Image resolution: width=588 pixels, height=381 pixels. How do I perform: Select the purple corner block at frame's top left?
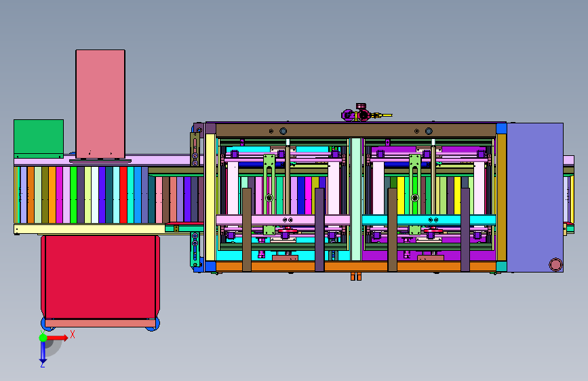(210, 129)
